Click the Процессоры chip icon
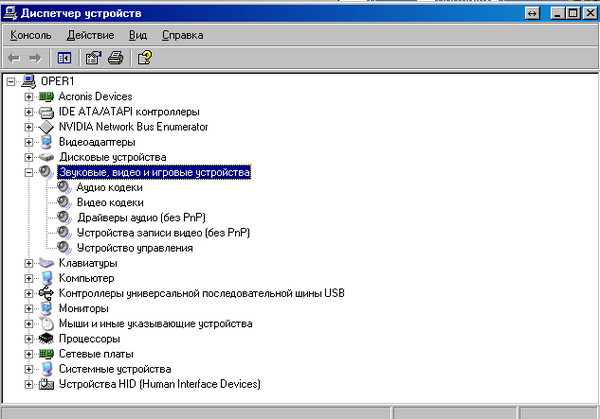600x419 pixels. point(46,339)
